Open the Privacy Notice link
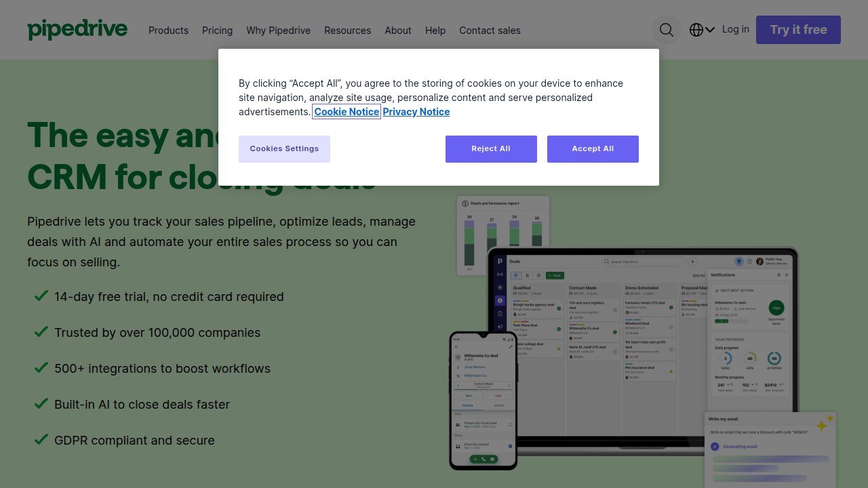Screen dimensions: 868x488 (416, 112)
